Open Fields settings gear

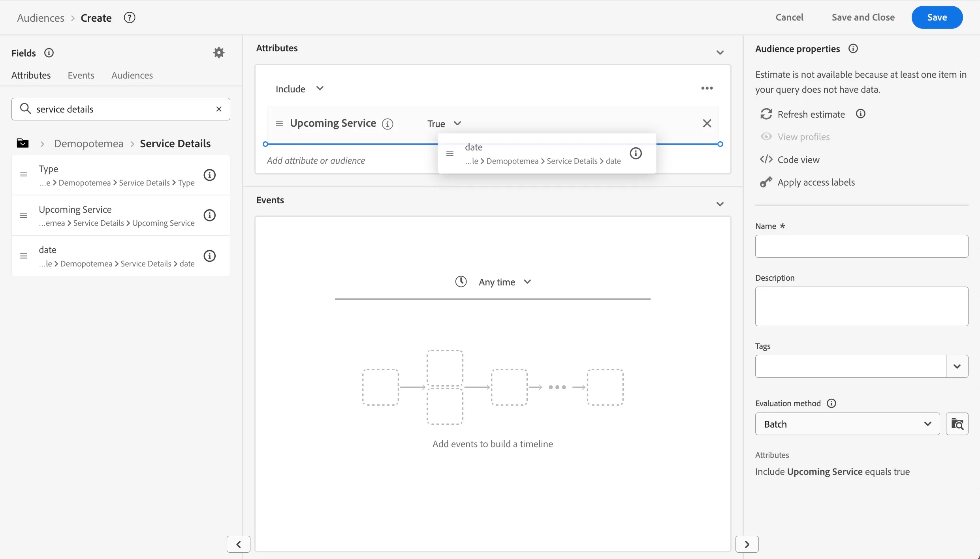pyautogui.click(x=219, y=53)
